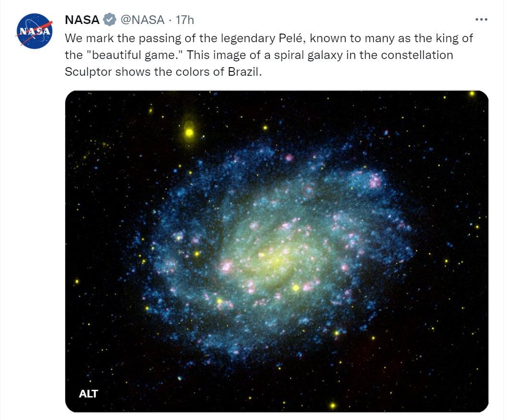Image resolution: width=523 pixels, height=420 pixels.
Task: Click the large yellow star above the galaxy
Action: 189,132
